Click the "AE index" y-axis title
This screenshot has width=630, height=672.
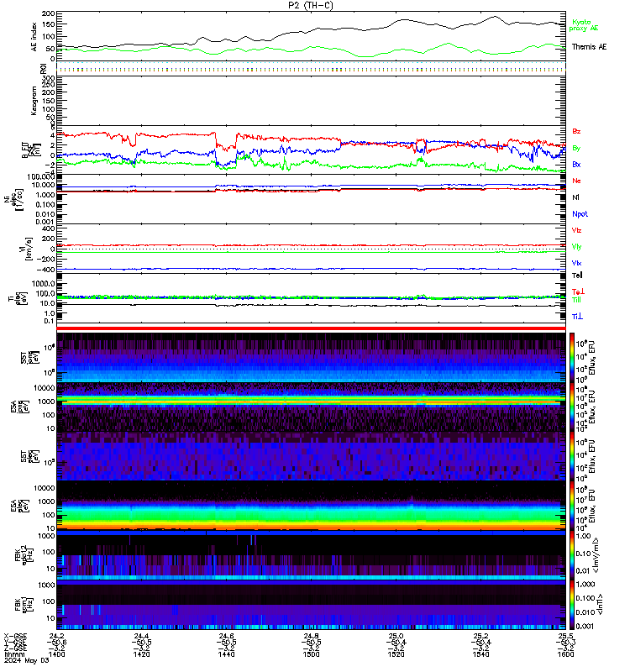pyautogui.click(x=34, y=37)
